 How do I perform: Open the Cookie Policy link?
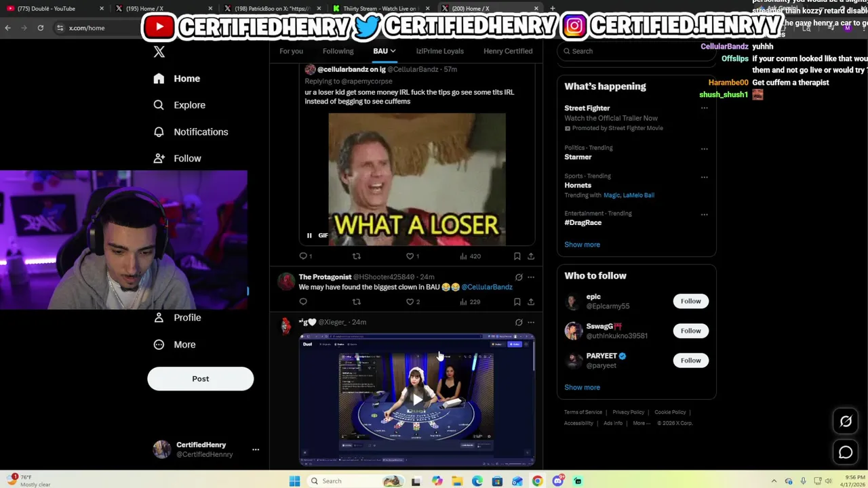coord(670,413)
